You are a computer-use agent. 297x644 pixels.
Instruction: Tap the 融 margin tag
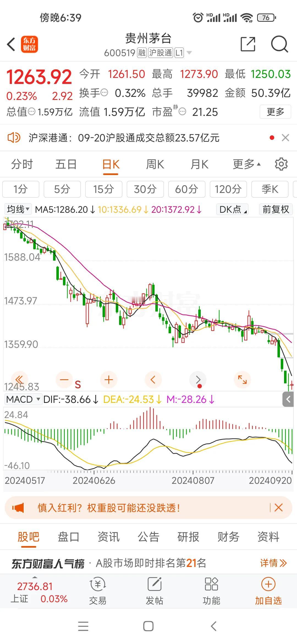(142, 53)
